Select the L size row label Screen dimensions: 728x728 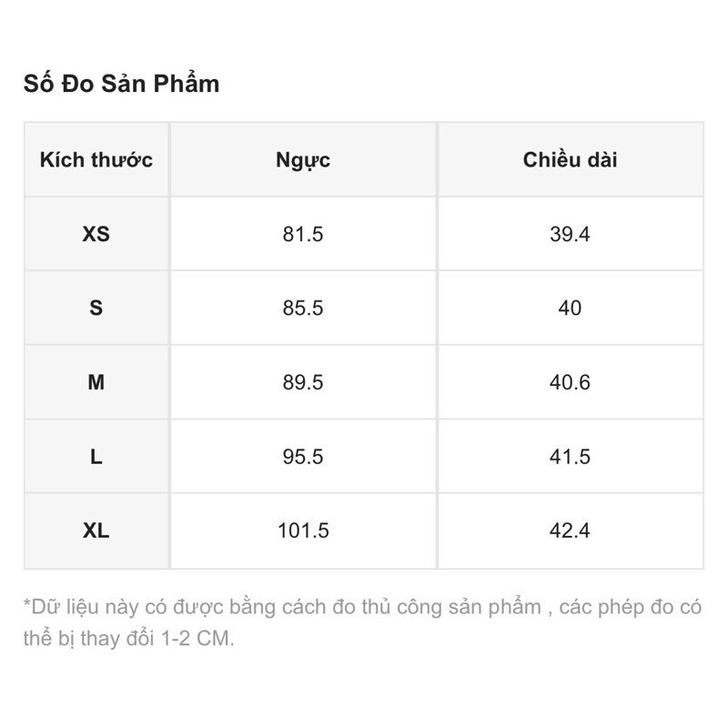tap(96, 457)
